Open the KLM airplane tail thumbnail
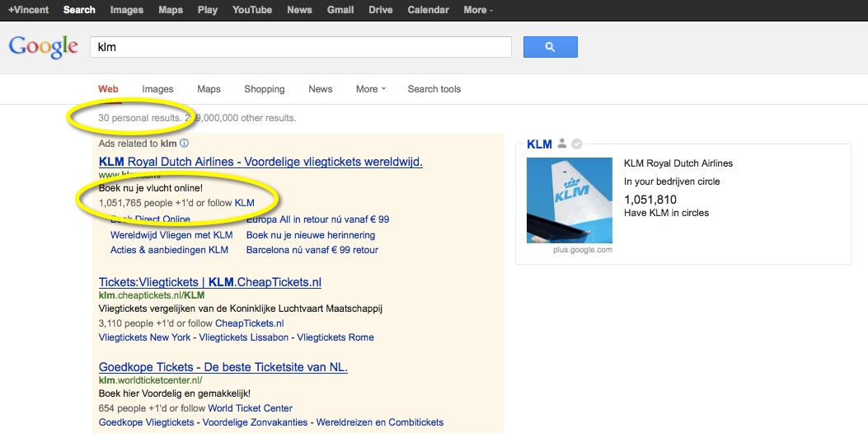Viewport: 868px width, 438px height. [570, 200]
